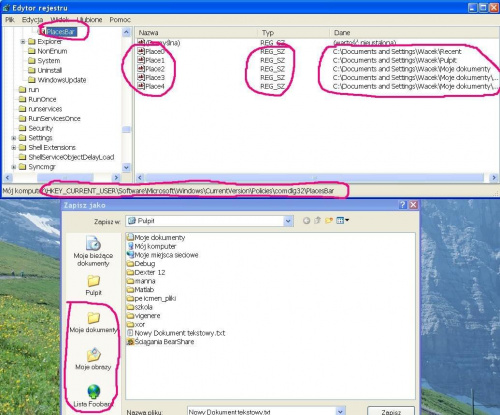Select the PlacesBar key in the tree

tap(61, 32)
